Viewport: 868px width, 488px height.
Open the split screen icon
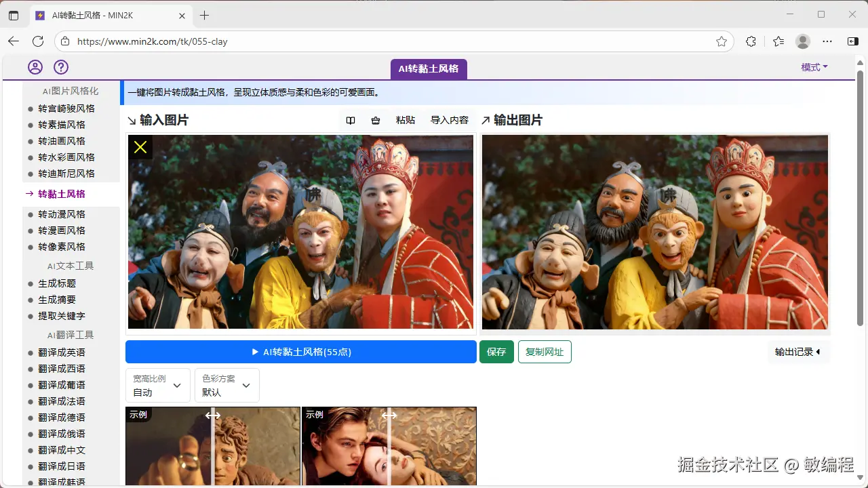[x=852, y=41]
